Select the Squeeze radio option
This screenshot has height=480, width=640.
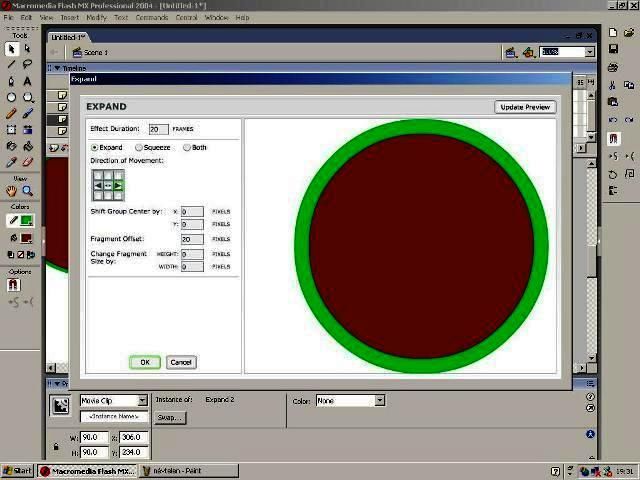tap(153, 147)
